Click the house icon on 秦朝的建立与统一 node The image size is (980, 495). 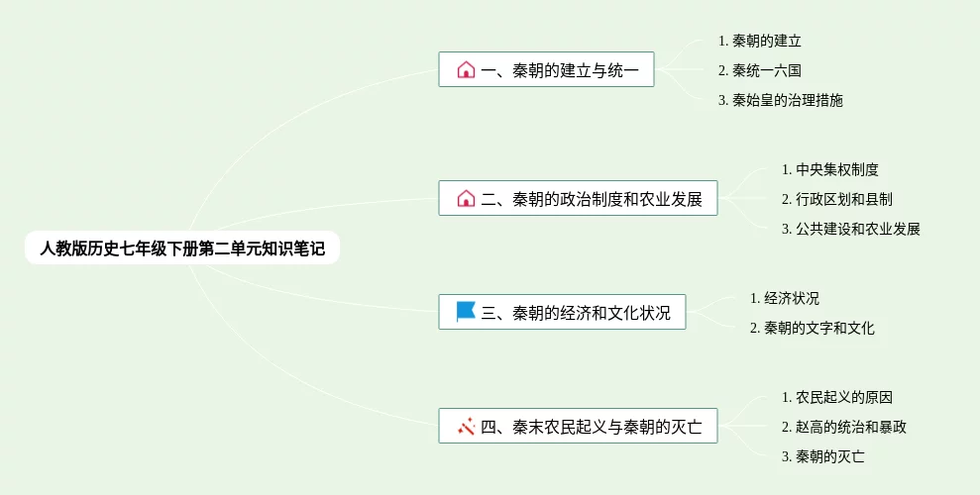466,70
